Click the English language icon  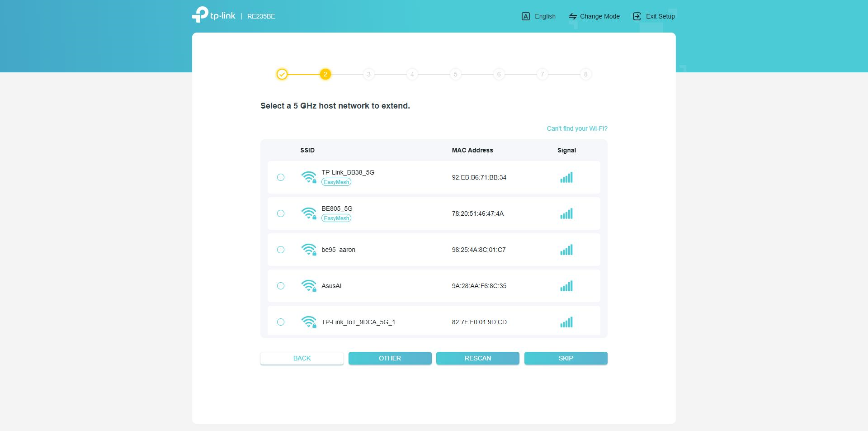click(x=525, y=16)
